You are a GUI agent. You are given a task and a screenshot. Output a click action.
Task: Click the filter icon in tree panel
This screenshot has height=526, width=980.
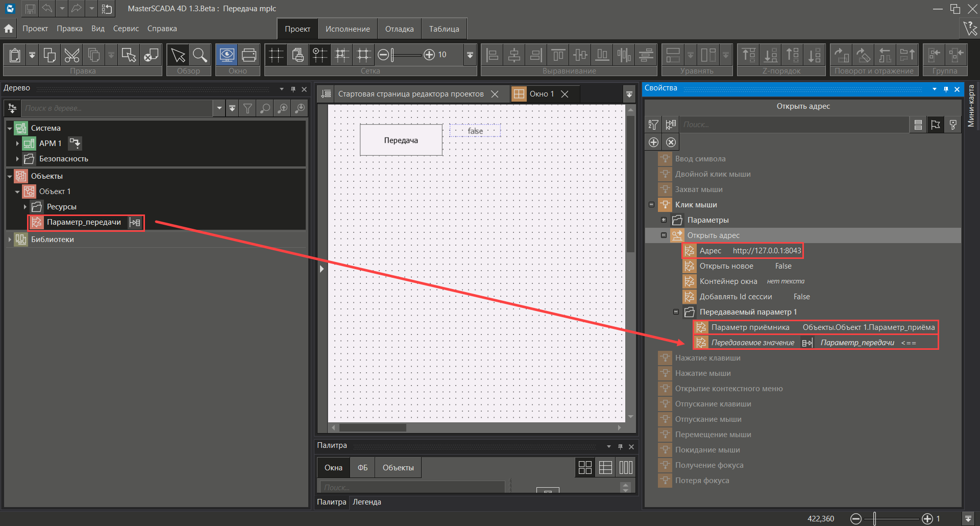tap(248, 108)
